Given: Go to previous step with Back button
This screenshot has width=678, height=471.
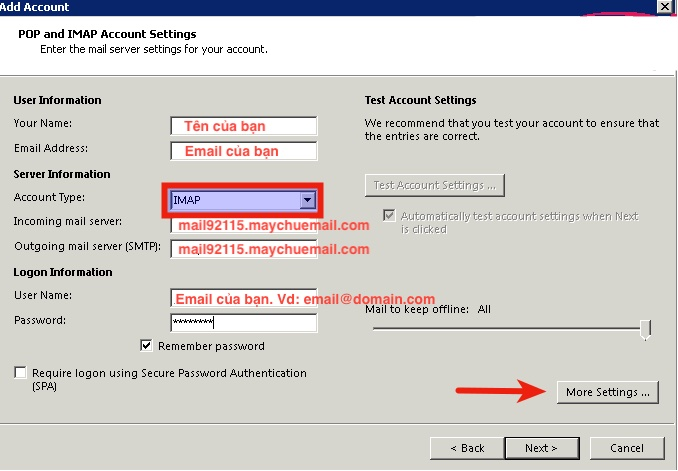Looking at the screenshot, I should [467, 448].
